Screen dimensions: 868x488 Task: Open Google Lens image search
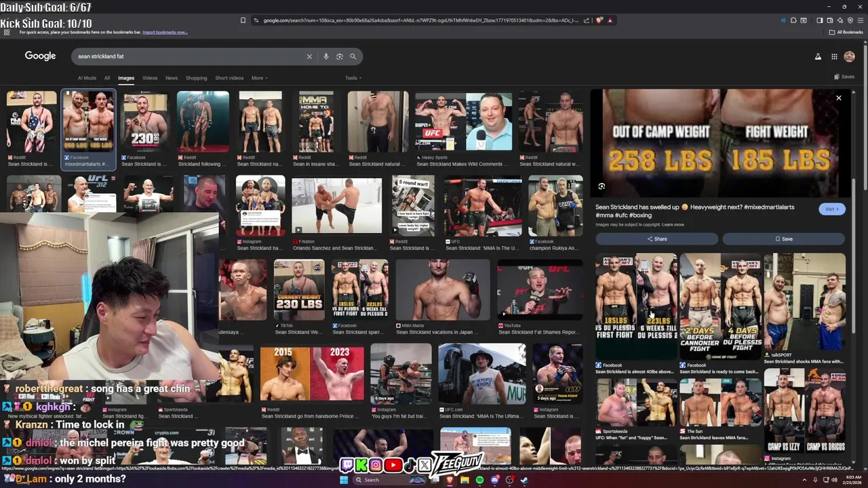[x=339, y=56]
